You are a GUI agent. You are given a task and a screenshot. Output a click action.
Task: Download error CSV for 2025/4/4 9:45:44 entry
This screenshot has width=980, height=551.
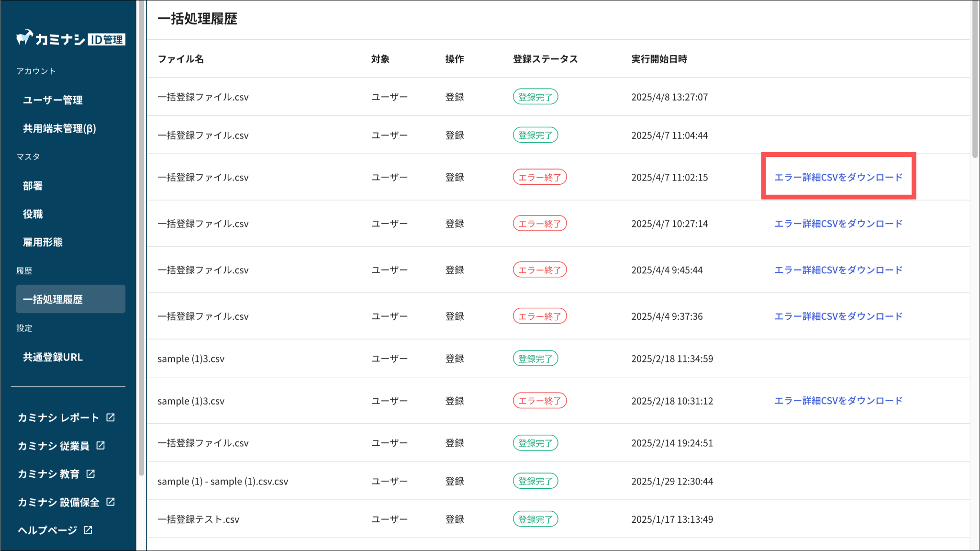click(x=838, y=270)
